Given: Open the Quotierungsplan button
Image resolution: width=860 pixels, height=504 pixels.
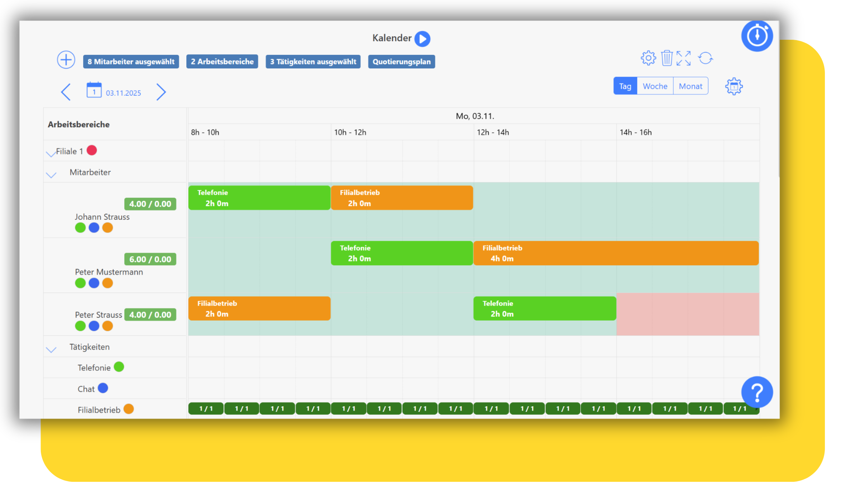Looking at the screenshot, I should pyautogui.click(x=401, y=62).
